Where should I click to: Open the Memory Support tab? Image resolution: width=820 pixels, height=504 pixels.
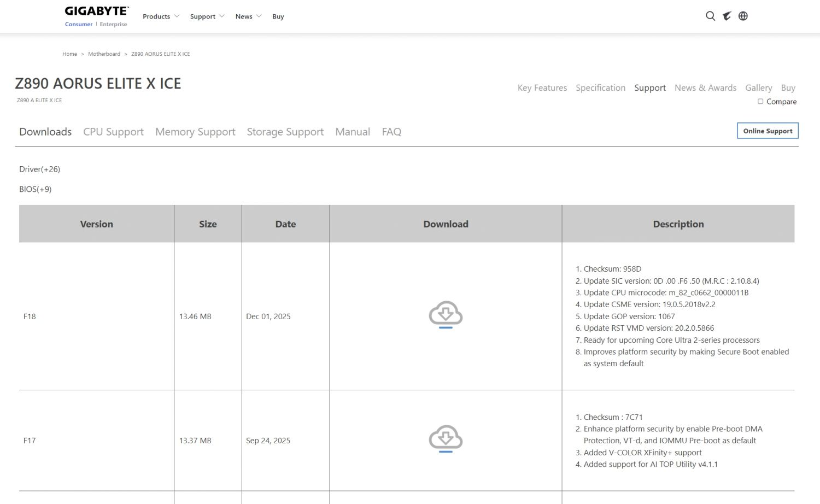195,132
